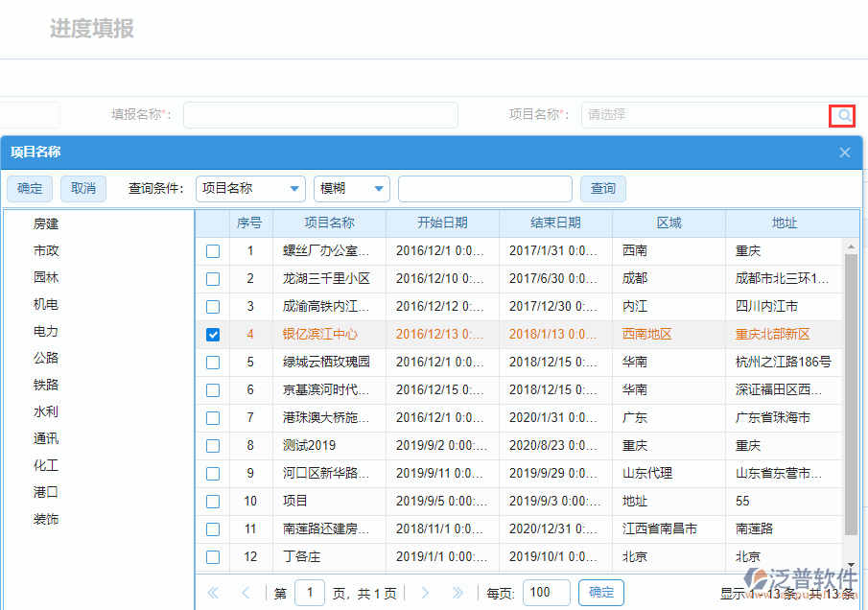Uncheck the 银亿滨江中心 row checkbox
Image resolution: width=868 pixels, height=610 pixels.
(215, 334)
